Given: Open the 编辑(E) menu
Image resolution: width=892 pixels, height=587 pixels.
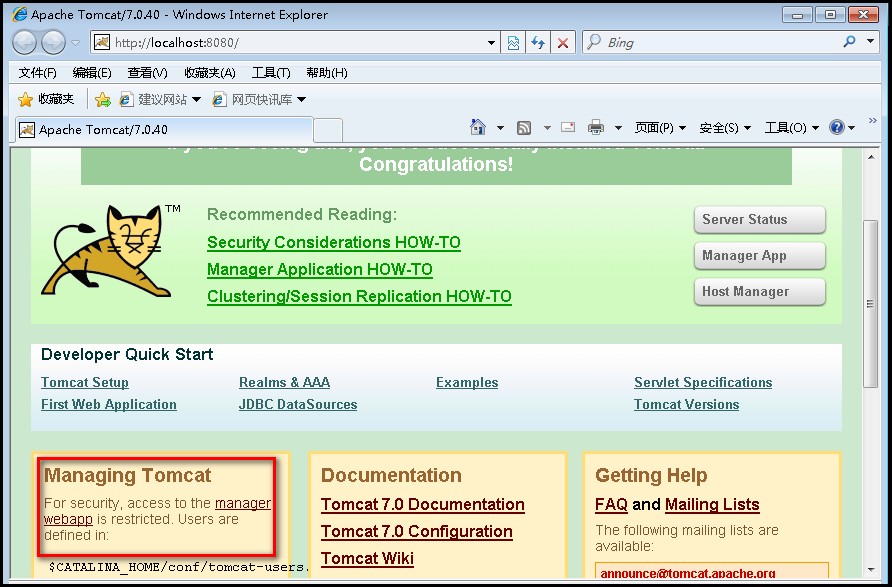Looking at the screenshot, I should pyautogui.click(x=92, y=73).
